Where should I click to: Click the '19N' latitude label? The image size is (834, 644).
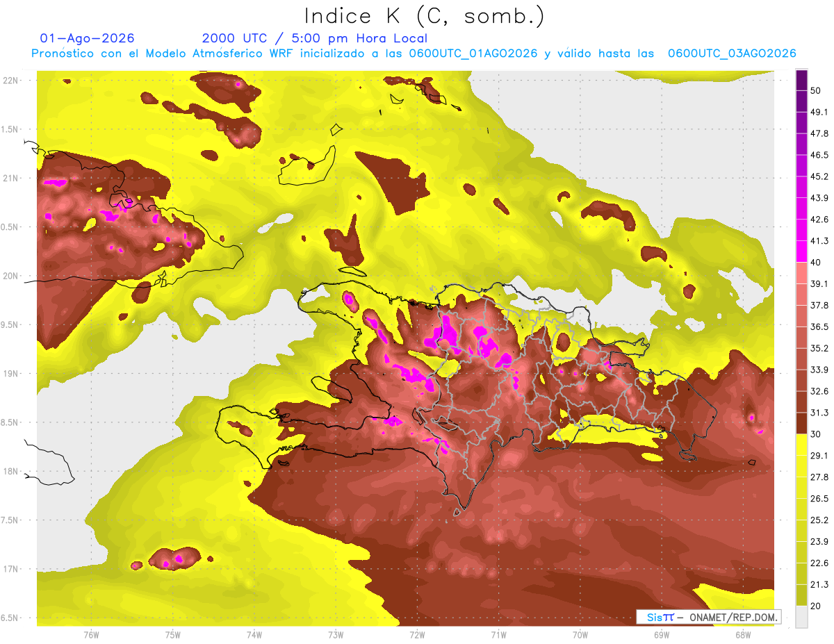point(11,374)
